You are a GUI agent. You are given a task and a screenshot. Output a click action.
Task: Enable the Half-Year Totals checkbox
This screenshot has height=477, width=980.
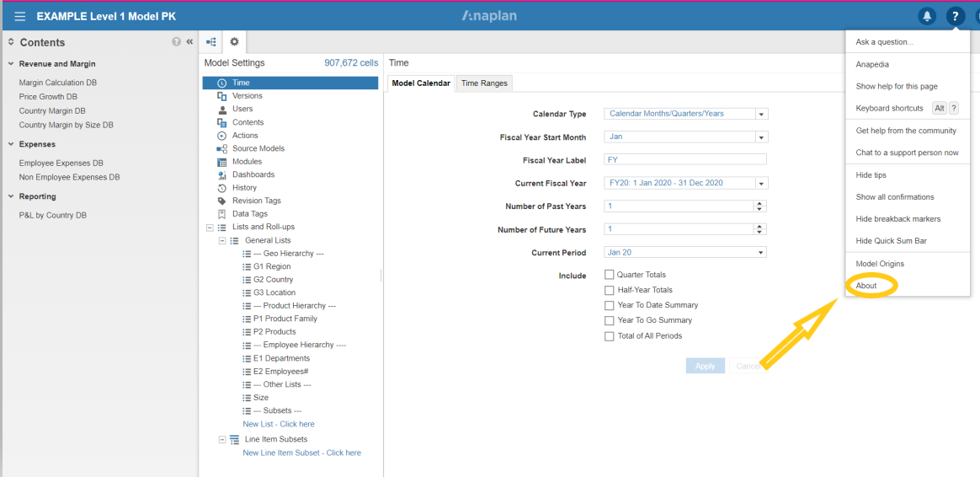[610, 290]
